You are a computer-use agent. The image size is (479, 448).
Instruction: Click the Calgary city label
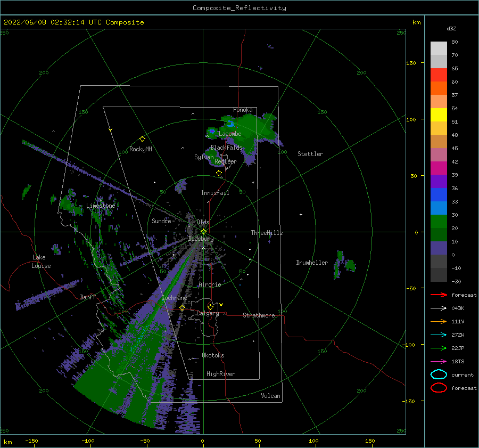[208, 313]
